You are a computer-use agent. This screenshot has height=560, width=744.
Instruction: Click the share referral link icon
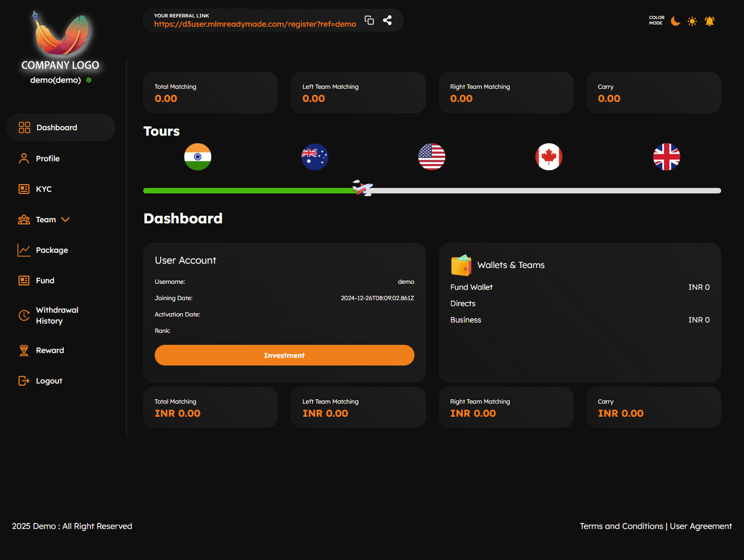pyautogui.click(x=387, y=20)
